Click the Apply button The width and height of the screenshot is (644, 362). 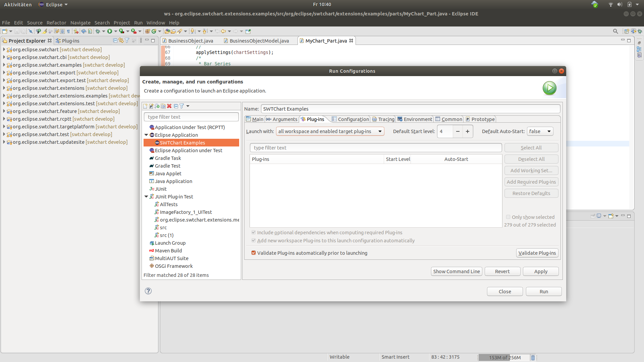click(x=541, y=271)
